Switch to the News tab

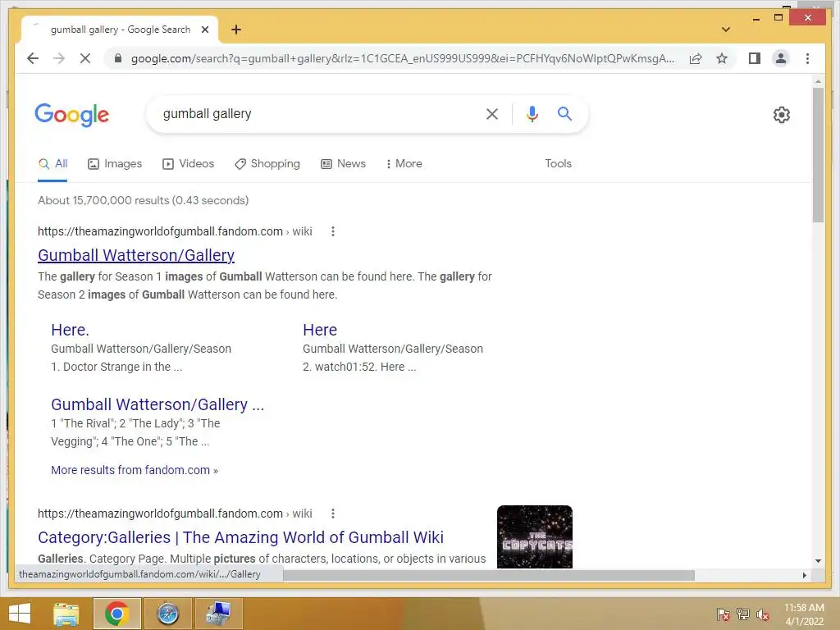point(344,164)
